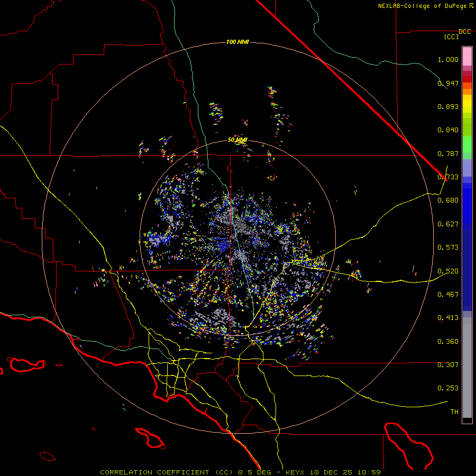Click the black swatch at the color bar bottom
The height and width of the screenshot is (476, 476).
point(467,420)
